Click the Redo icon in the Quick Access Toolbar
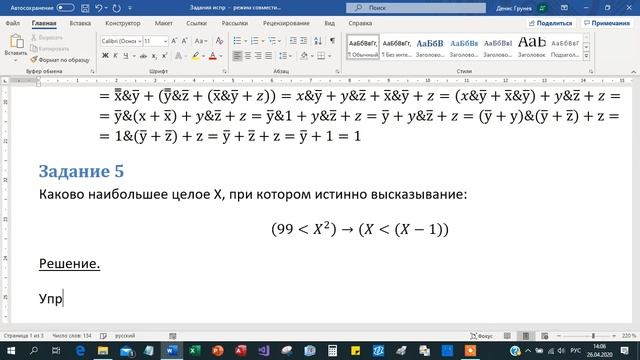The height and width of the screenshot is (360, 640). click(x=116, y=8)
